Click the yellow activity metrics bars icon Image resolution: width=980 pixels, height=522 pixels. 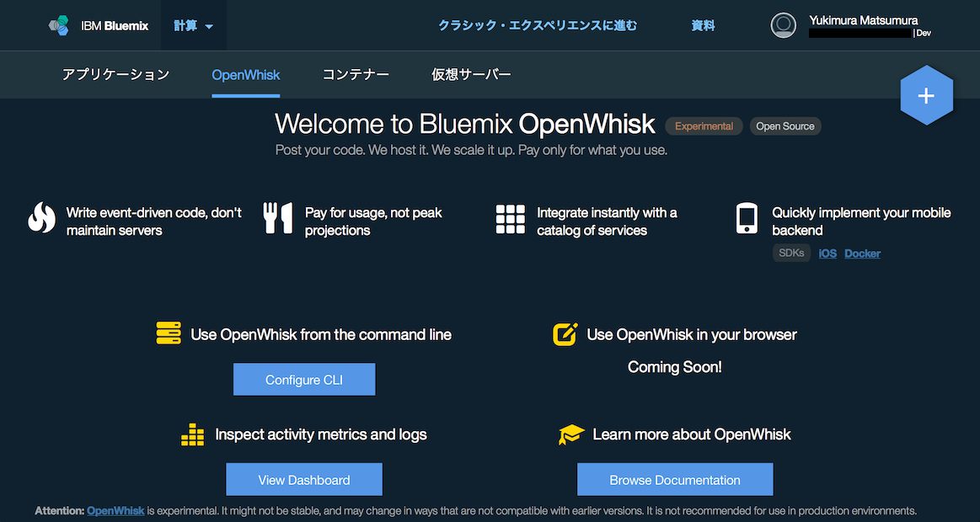point(192,434)
